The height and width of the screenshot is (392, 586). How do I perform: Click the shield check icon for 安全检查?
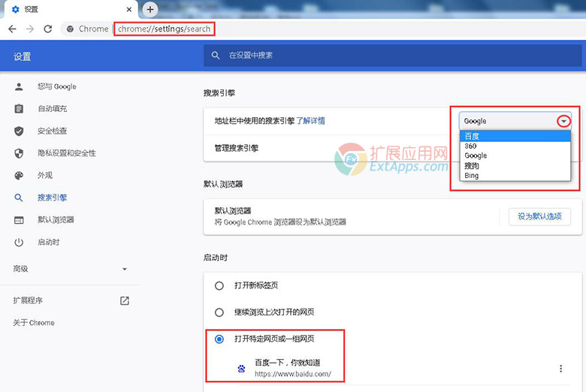click(19, 131)
